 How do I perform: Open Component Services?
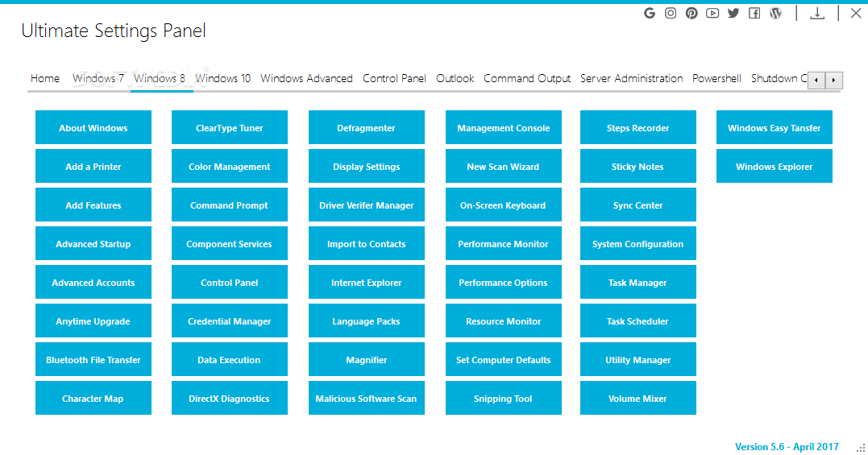click(230, 244)
